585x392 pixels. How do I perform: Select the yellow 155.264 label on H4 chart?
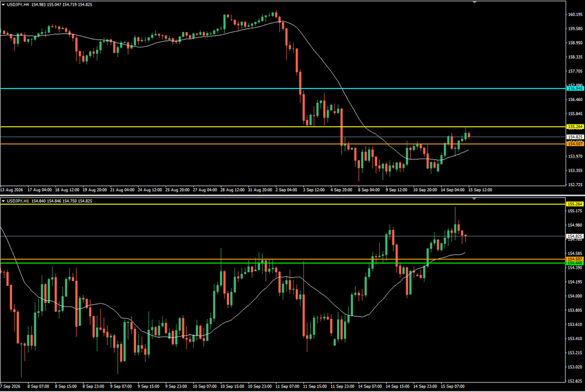click(575, 127)
